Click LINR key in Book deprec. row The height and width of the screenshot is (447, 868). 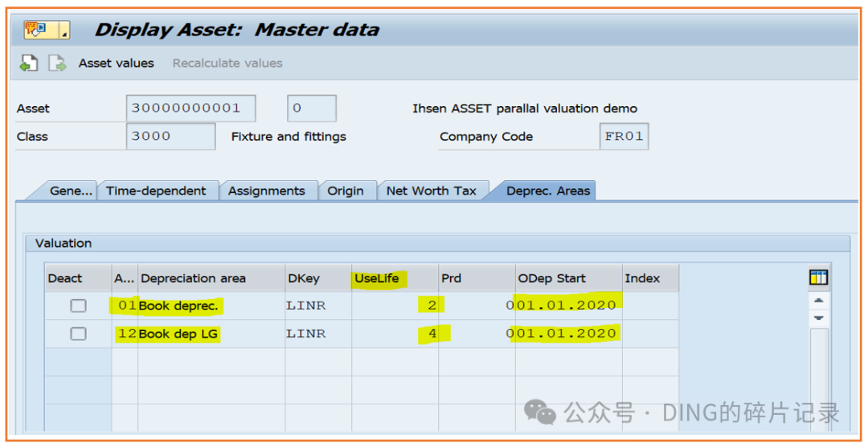coord(318,306)
